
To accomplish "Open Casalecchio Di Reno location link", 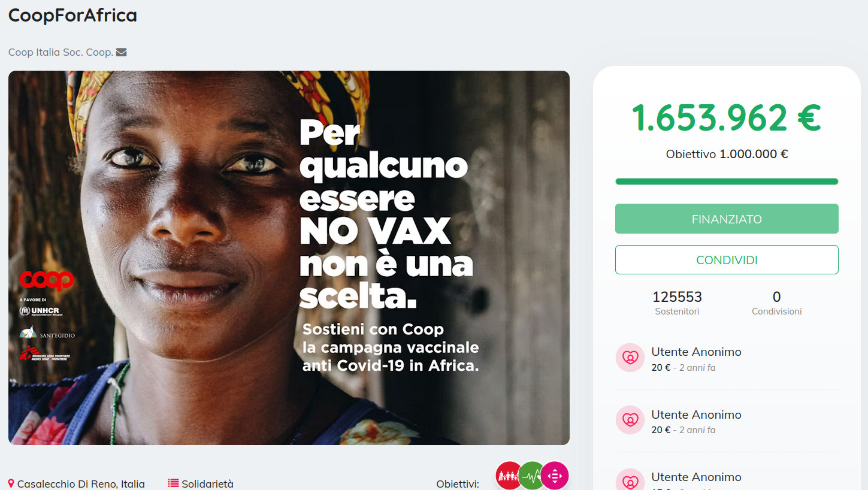I will [x=81, y=483].
